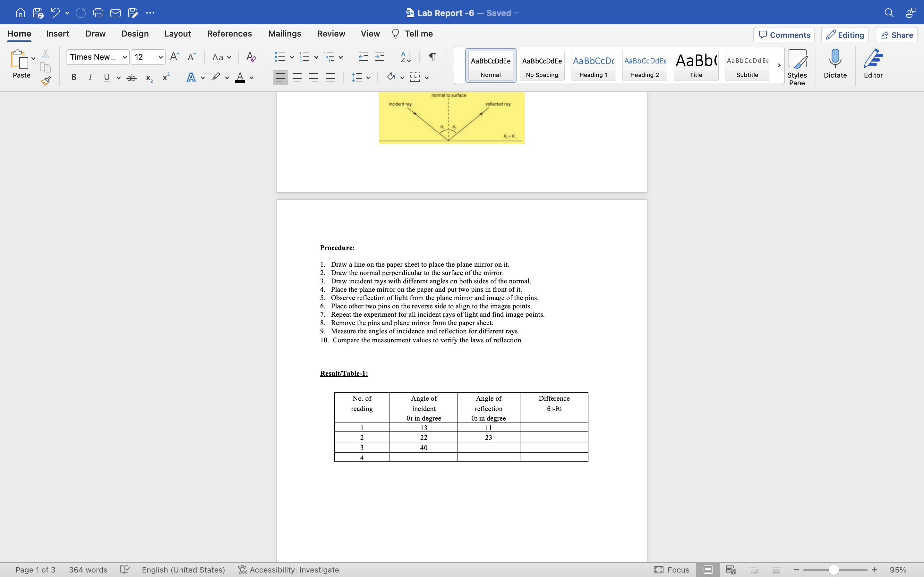Click the Increase Indent icon
This screenshot has width=924, height=577.
[x=380, y=57]
